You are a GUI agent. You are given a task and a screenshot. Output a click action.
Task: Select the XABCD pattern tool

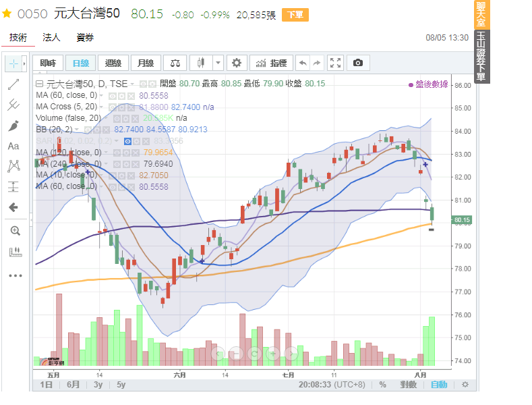(x=13, y=166)
